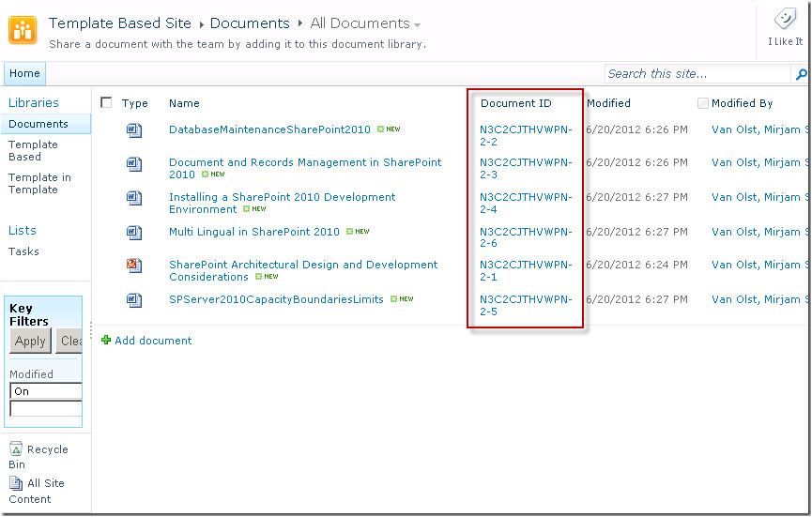Viewport: 812px width, 517px height.
Task: Click the green plus Add document icon
Action: tap(106, 340)
